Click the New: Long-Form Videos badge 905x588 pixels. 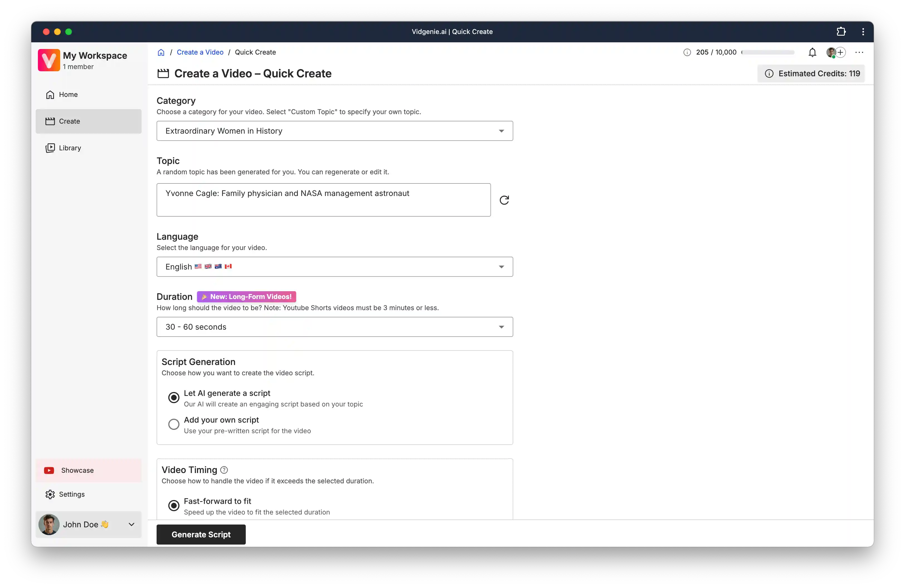246,297
